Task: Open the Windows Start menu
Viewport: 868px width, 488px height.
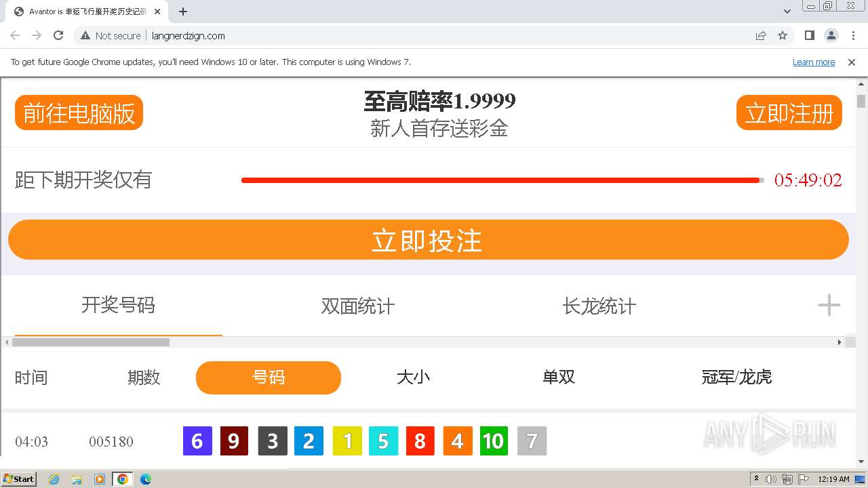Action: (19, 479)
